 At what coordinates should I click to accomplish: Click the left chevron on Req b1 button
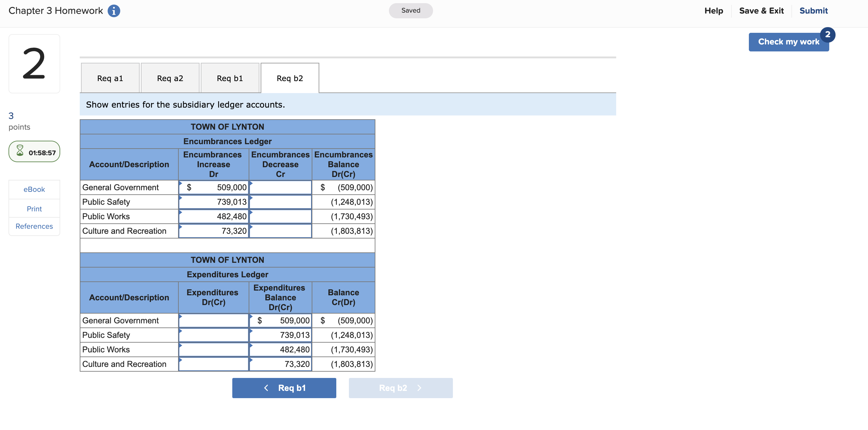[266, 388]
